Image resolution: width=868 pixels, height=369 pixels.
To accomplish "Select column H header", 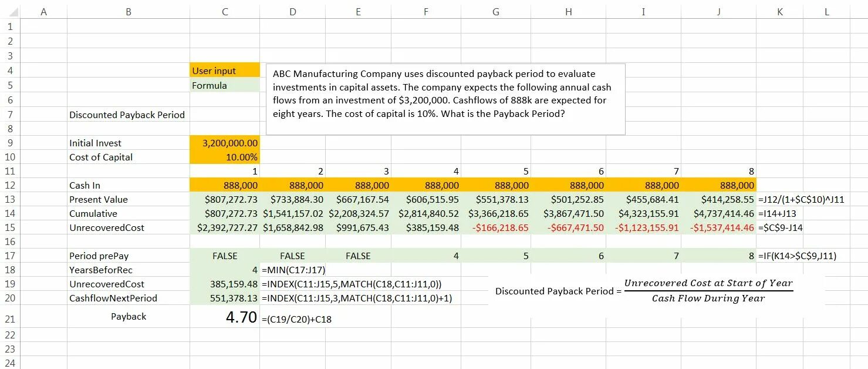I will click(x=569, y=11).
